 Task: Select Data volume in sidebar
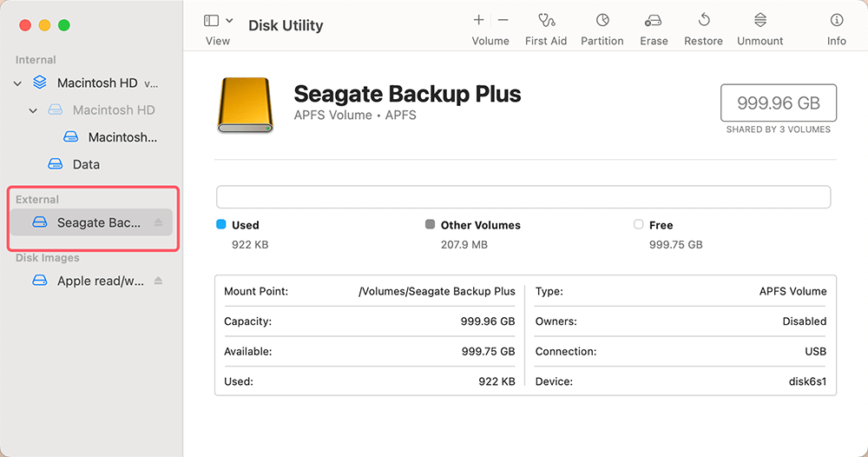coord(85,164)
